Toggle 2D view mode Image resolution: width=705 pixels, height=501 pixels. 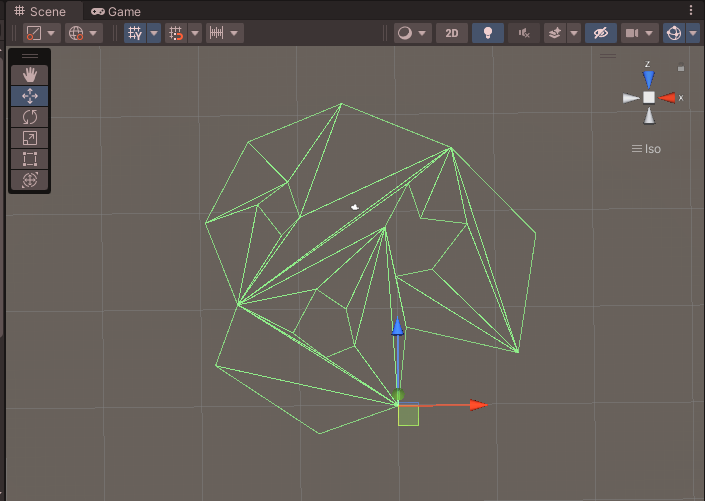(452, 33)
